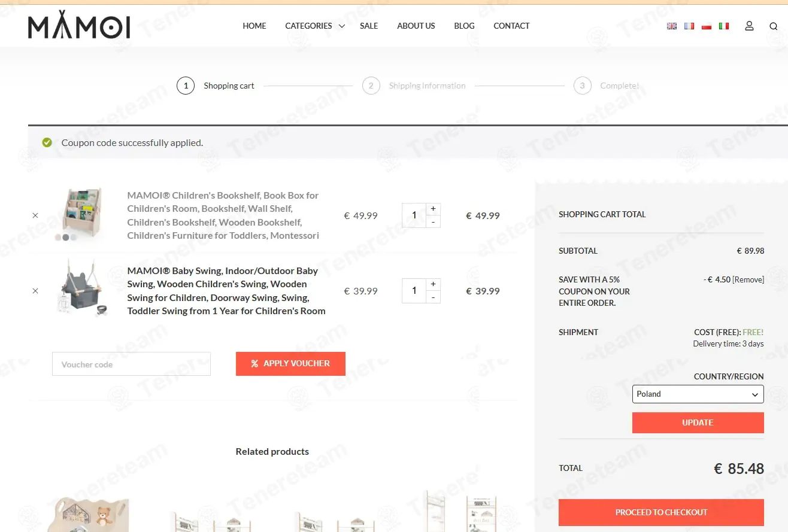Open the Contact page
The image size is (788, 532).
coord(511,26)
